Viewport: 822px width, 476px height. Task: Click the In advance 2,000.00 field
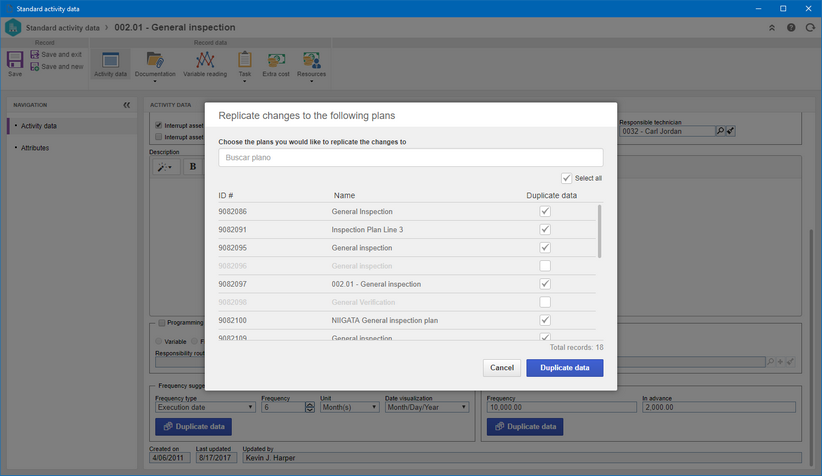719,407
